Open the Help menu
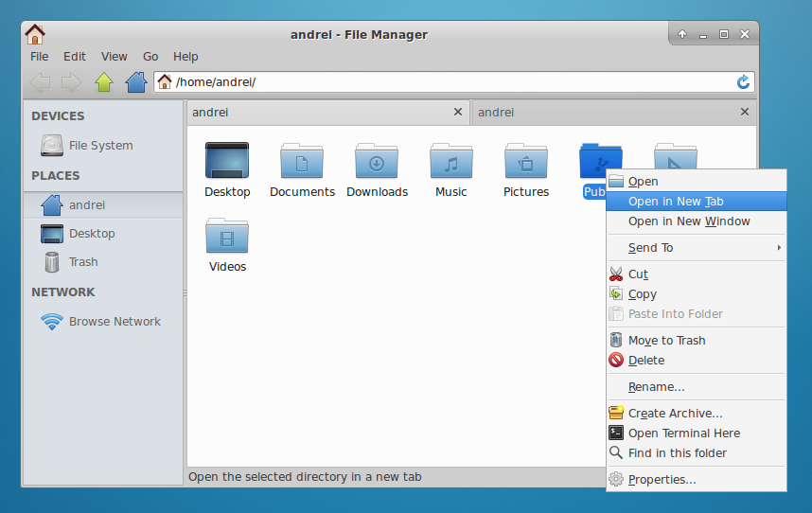Viewport: 812px width, 513px height. coord(185,57)
